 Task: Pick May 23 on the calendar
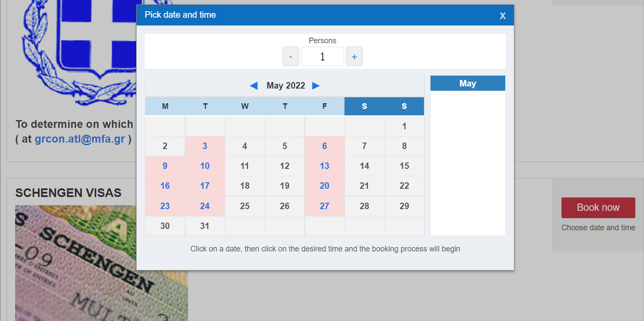(165, 206)
